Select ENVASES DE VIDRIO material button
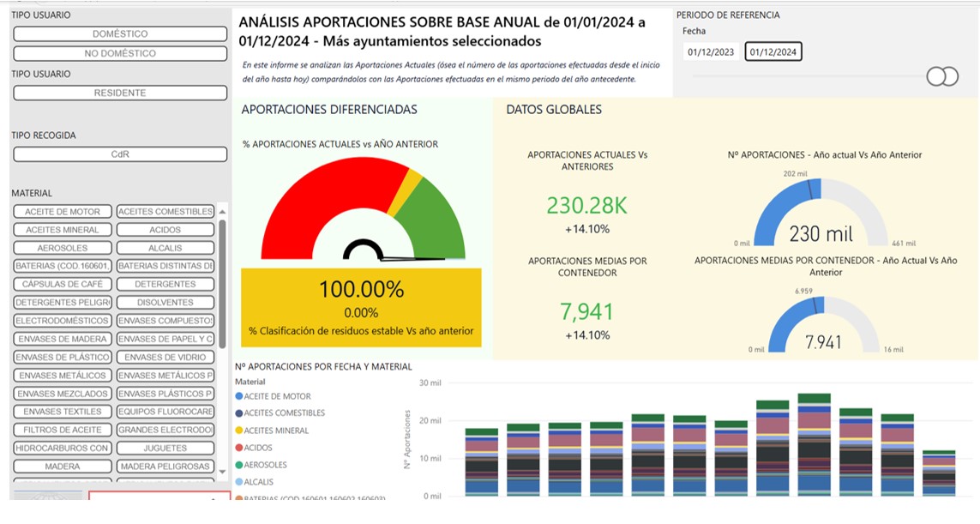This screenshot has height=524, width=980. (165, 357)
